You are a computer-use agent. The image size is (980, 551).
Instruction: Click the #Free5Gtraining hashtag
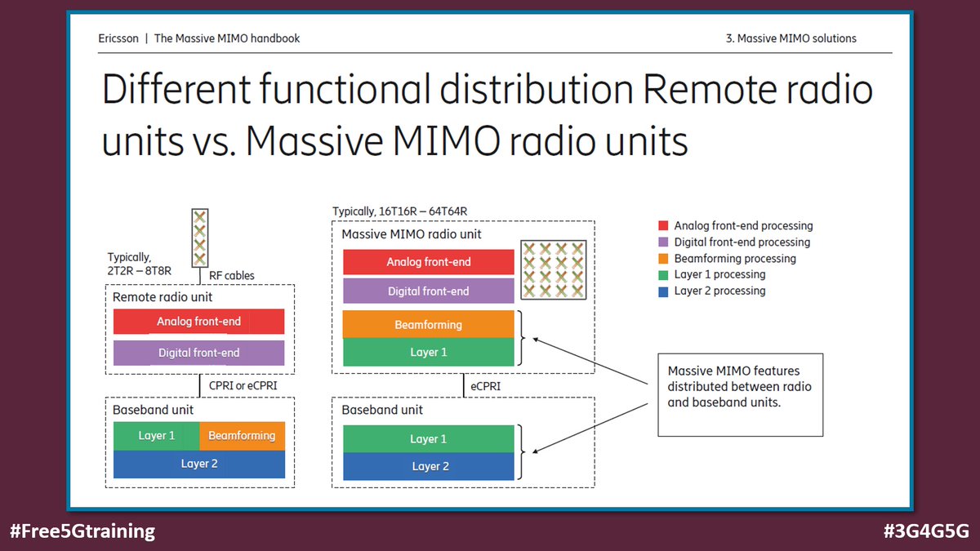point(82,531)
